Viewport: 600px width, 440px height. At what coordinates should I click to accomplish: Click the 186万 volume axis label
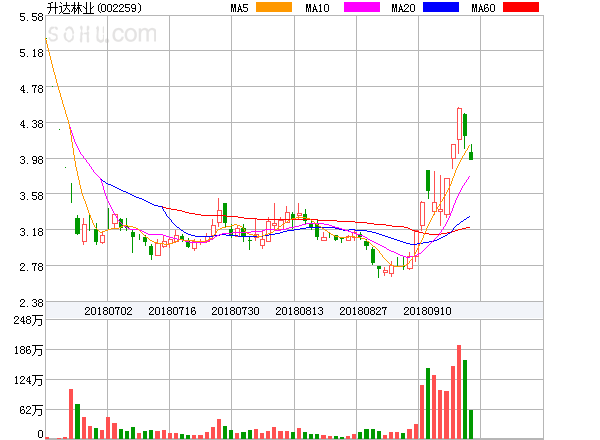[28, 350]
